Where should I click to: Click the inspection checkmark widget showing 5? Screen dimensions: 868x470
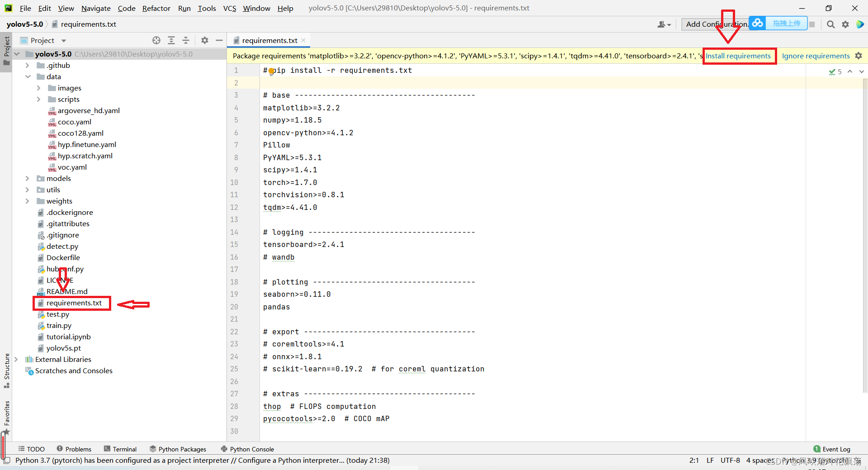pos(835,71)
